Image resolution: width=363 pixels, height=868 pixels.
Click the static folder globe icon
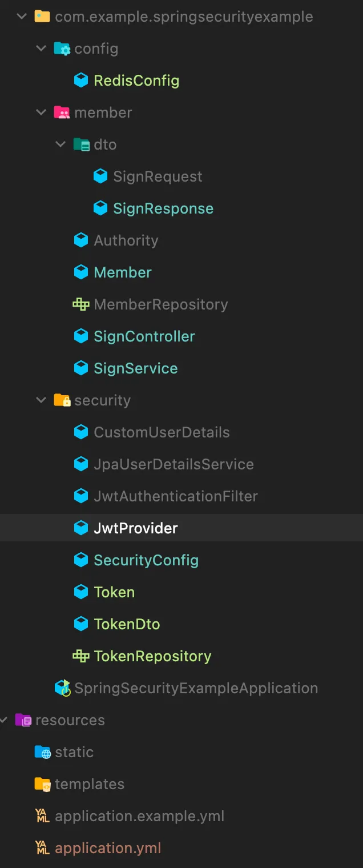tap(43, 752)
